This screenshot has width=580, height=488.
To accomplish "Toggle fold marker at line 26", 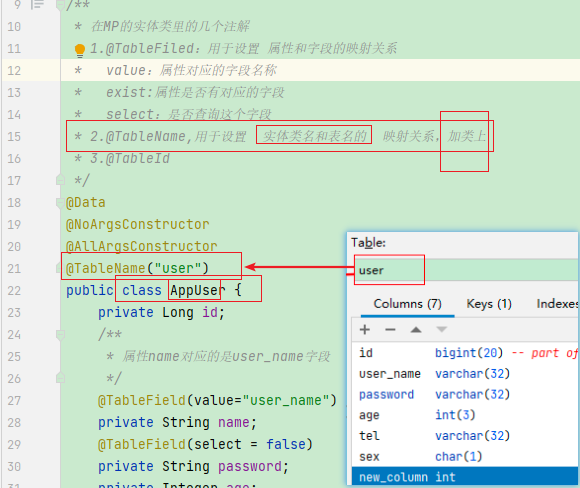I will (x=60, y=378).
